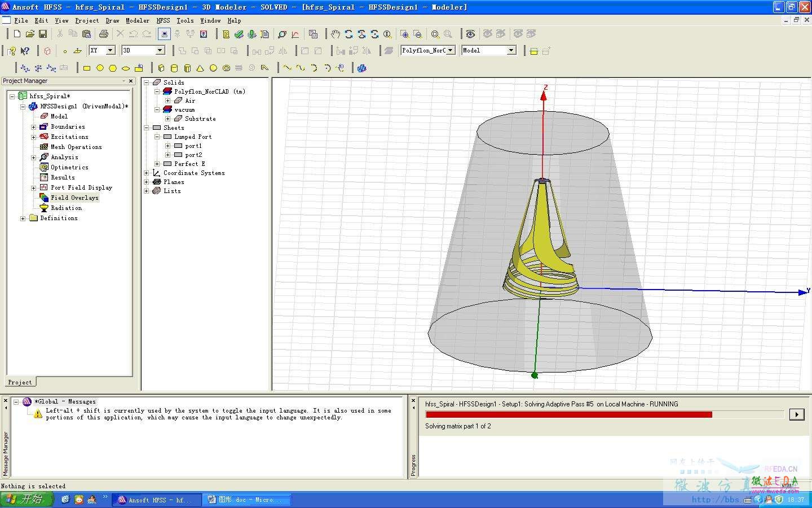The width and height of the screenshot is (812, 508).
Task: Open the XY drawing plane dropdown
Action: pyautogui.click(x=111, y=50)
